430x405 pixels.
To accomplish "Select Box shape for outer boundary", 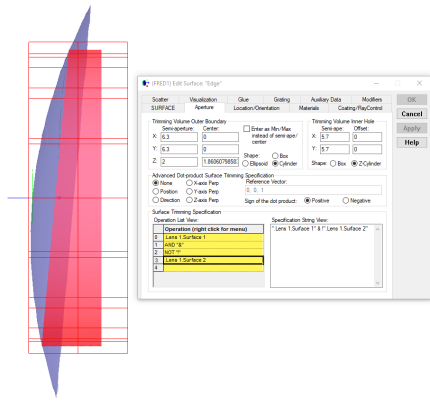I will (x=275, y=156).
